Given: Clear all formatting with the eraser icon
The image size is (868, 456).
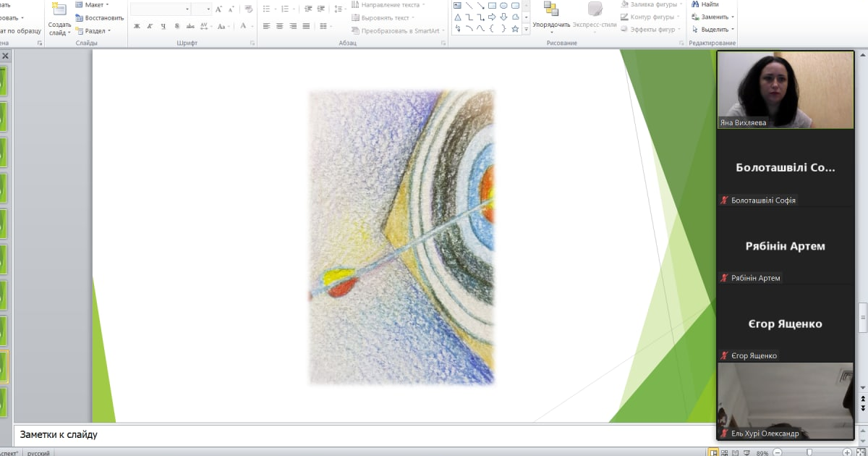Looking at the screenshot, I should point(247,9).
